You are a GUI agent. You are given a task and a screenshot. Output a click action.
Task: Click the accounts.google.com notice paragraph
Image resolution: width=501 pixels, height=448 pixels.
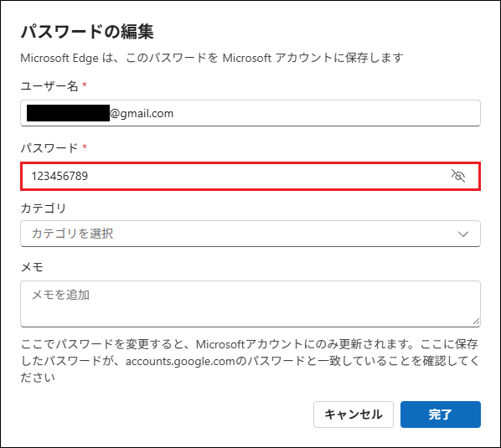(x=250, y=361)
